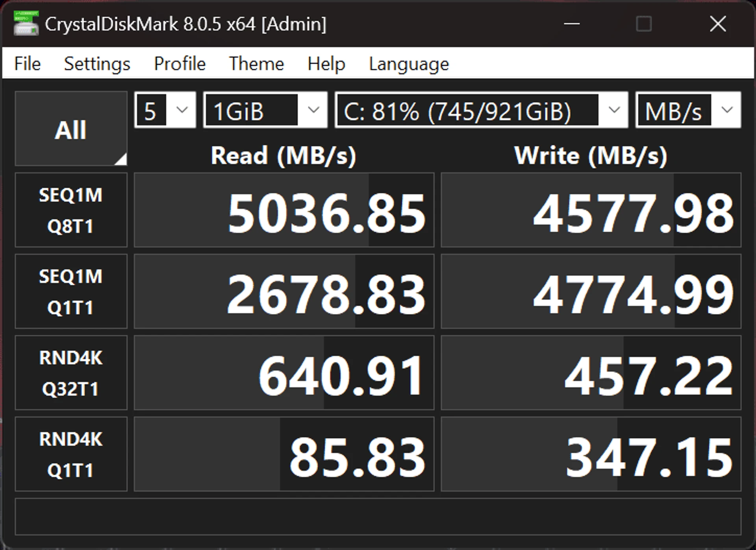Expand the 1GiB test size dropdown

[x=265, y=110]
